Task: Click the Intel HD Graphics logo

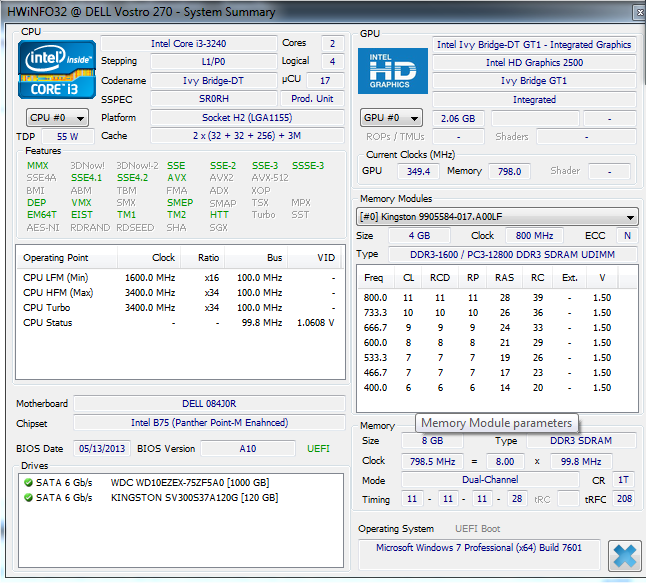Action: pos(393,71)
